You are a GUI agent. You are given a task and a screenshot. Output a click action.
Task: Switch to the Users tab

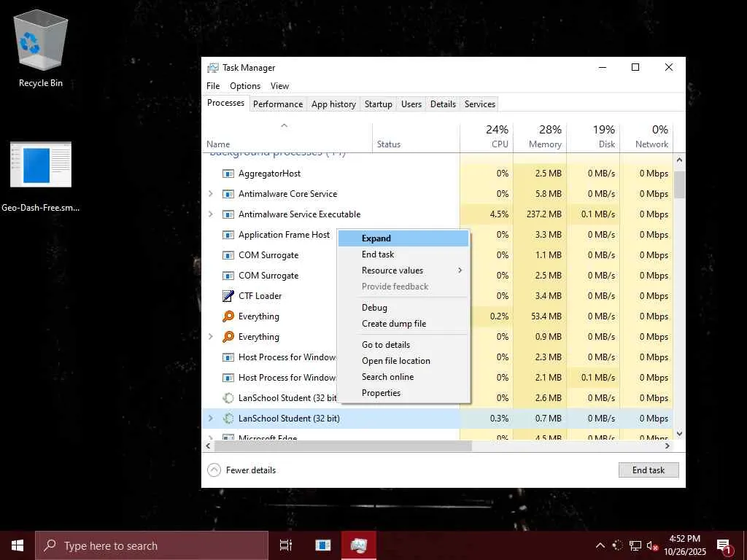411,104
